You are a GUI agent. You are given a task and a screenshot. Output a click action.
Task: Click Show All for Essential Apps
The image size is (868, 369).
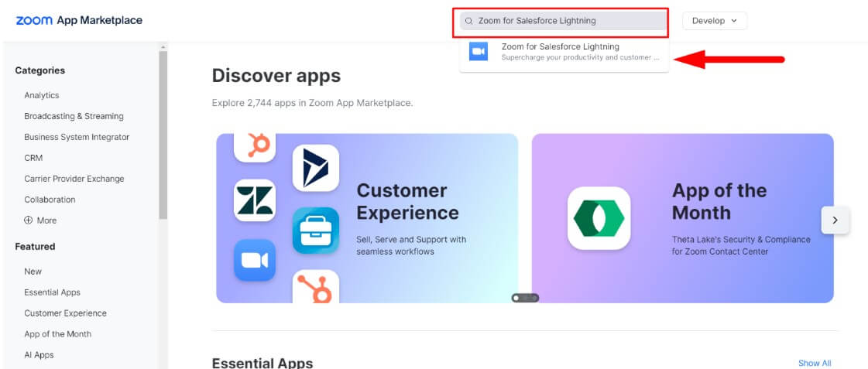click(815, 363)
